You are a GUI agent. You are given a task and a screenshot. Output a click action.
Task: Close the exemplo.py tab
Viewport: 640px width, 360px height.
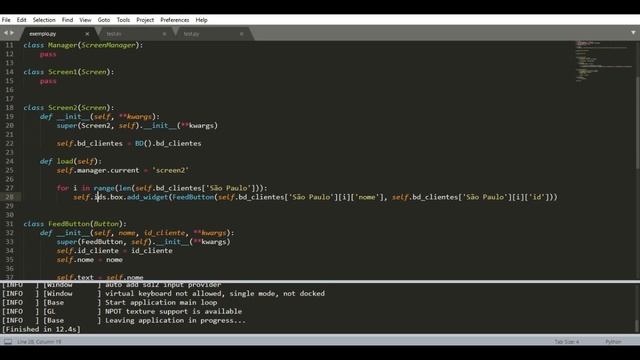(x=87, y=34)
